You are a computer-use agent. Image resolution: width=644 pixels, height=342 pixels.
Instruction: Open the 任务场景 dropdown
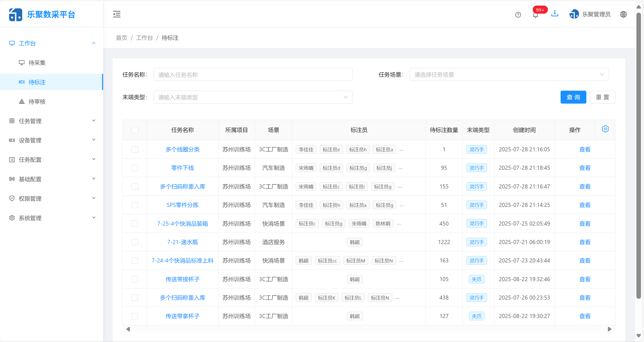[509, 74]
